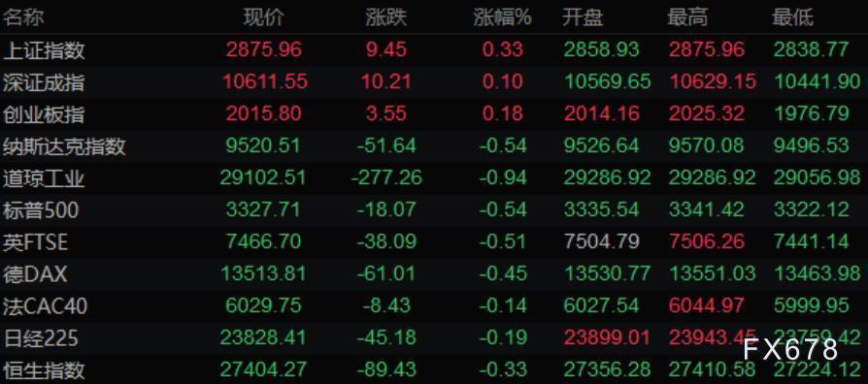Click the 最高 column header

[687, 17]
